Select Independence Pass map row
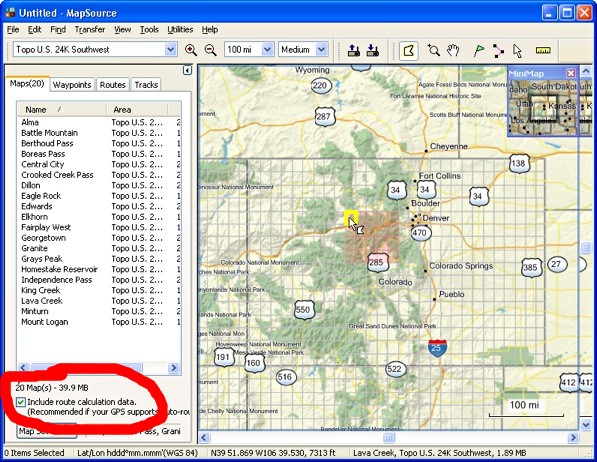This screenshot has height=462, width=597. point(99,280)
